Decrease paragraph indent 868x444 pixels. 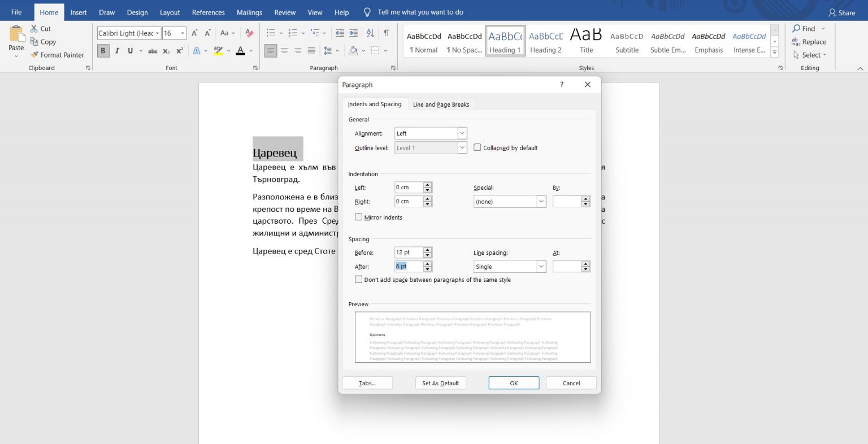point(340,33)
